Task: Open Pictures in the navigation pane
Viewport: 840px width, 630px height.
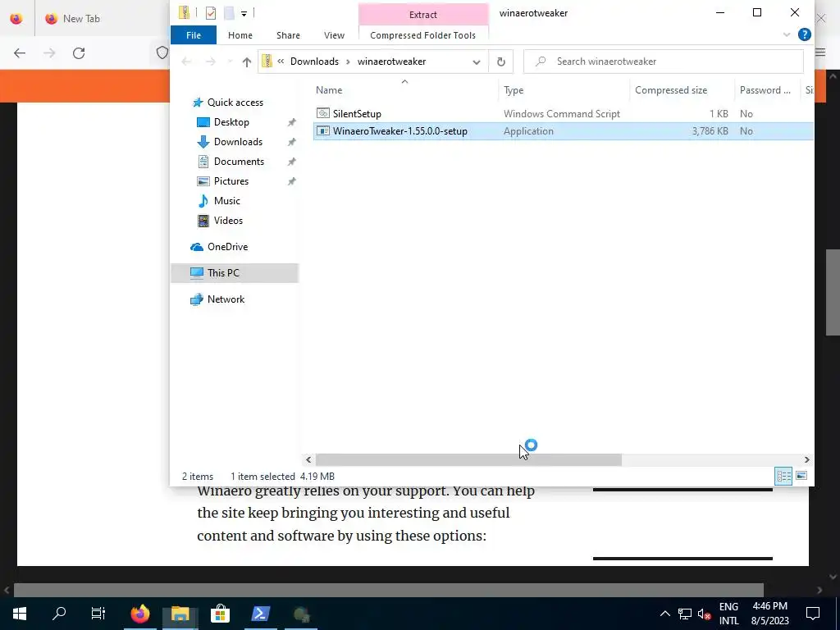Action: pos(231,181)
